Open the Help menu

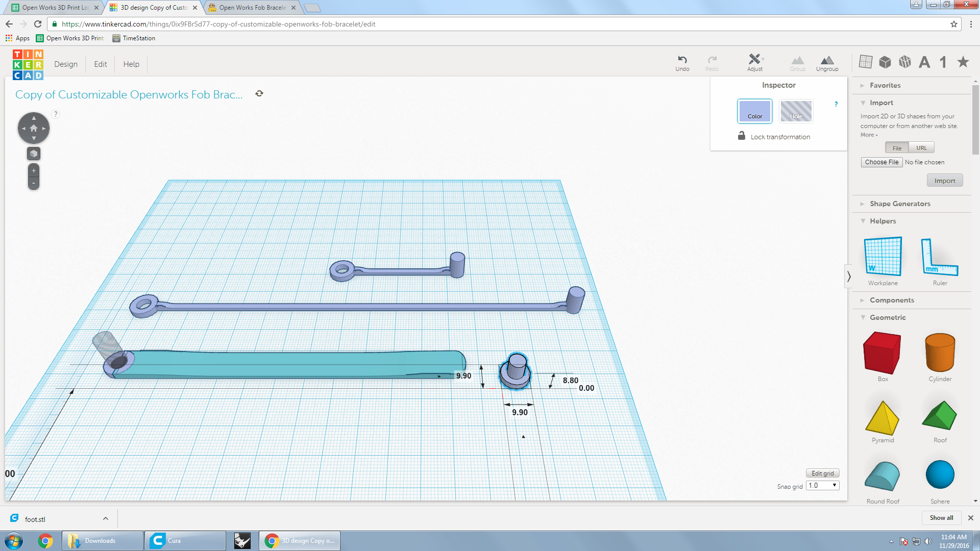click(x=131, y=64)
